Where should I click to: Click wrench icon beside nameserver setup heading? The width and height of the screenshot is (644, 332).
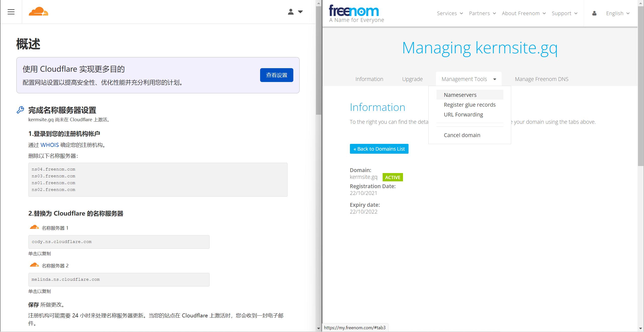tap(20, 110)
